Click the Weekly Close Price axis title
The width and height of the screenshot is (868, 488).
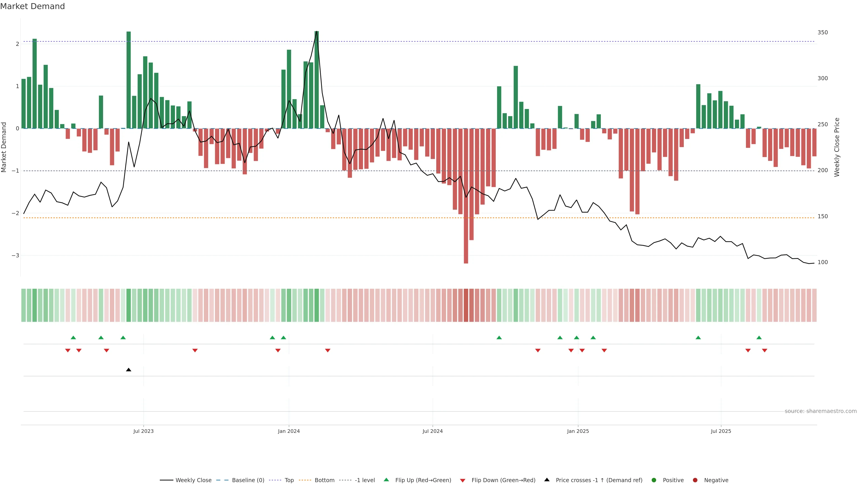837,147
